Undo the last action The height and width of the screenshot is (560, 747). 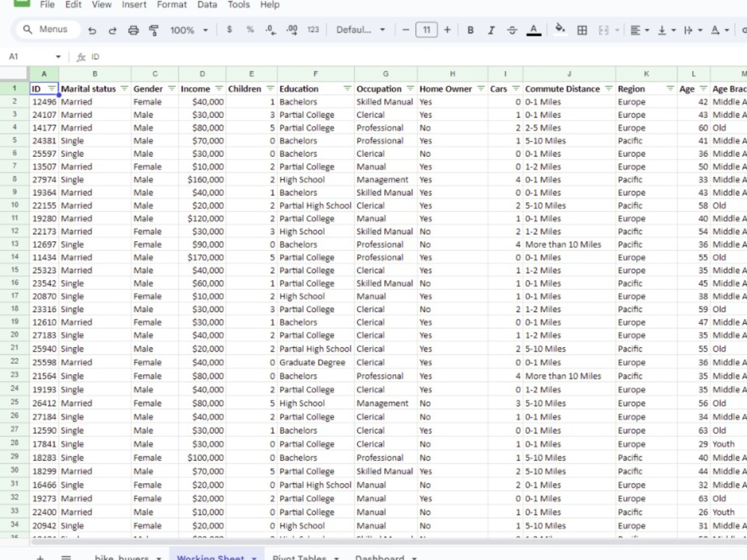pos(91,30)
